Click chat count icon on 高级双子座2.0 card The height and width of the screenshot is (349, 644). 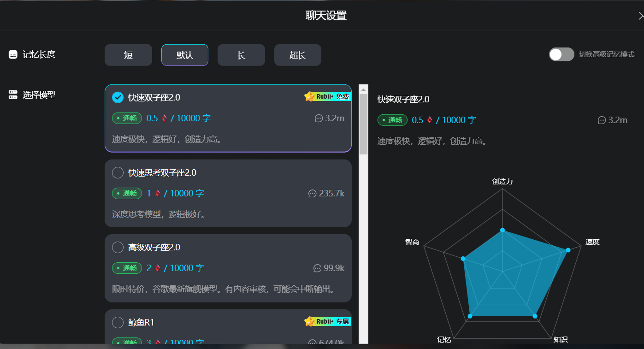click(317, 268)
